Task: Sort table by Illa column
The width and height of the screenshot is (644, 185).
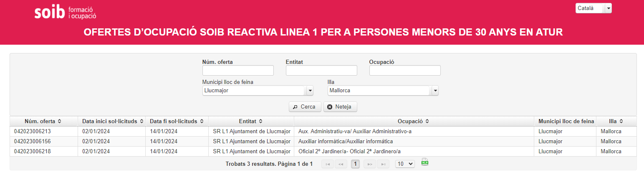Action: tap(616, 121)
